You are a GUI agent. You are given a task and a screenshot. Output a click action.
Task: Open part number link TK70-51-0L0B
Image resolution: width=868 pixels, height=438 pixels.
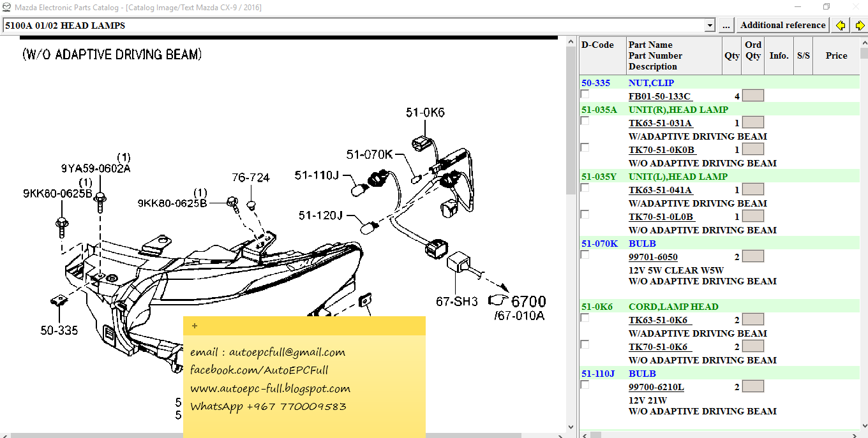click(x=661, y=217)
